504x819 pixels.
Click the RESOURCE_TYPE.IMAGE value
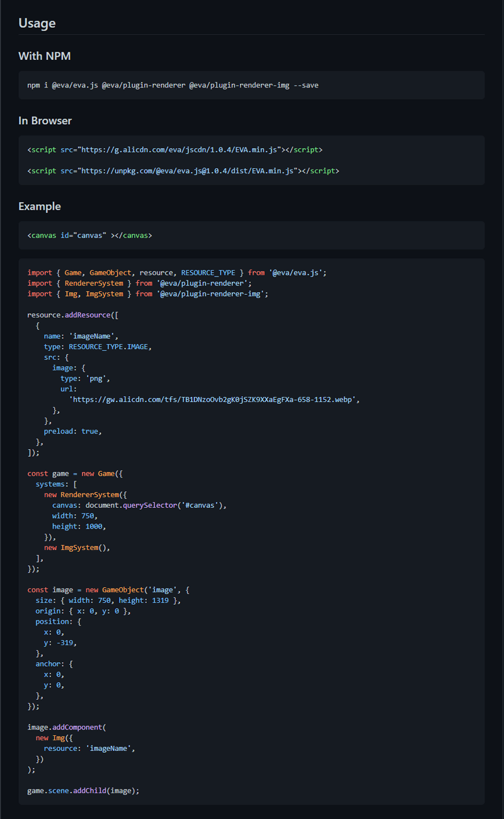(110, 346)
